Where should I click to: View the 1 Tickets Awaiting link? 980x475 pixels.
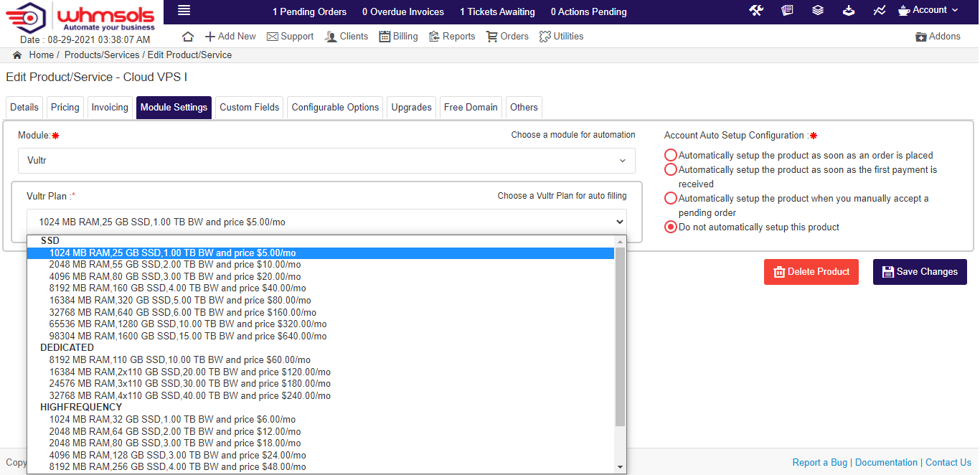497,11
